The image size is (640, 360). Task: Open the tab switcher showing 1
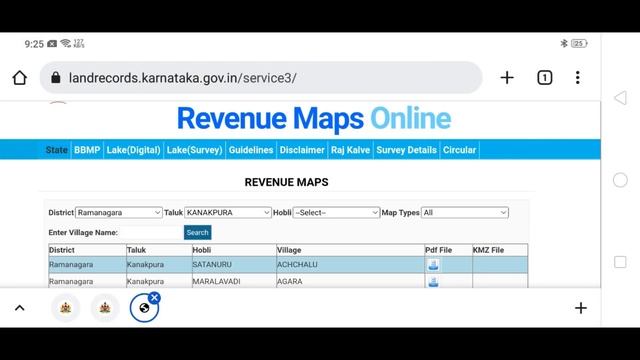point(544,78)
